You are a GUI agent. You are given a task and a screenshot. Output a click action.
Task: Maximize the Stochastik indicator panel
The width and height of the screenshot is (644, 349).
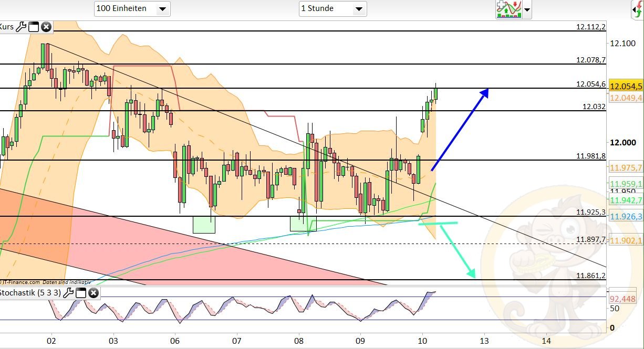81,293
